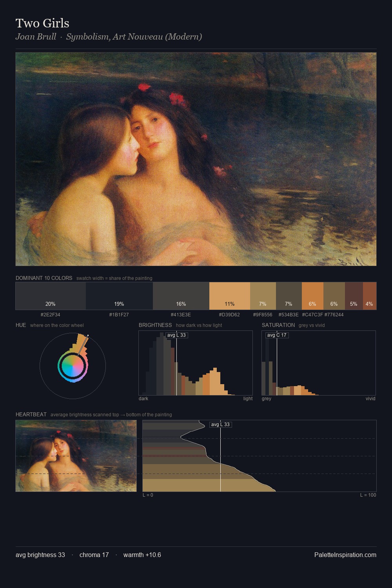Click the 'vivid' axis label
The height and width of the screenshot is (588, 392).
click(370, 399)
